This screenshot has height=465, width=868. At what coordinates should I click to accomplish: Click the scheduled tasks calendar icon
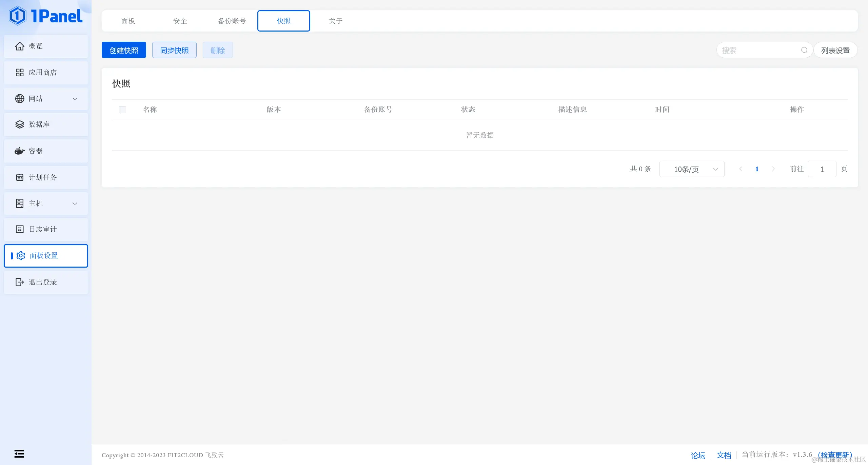20,177
